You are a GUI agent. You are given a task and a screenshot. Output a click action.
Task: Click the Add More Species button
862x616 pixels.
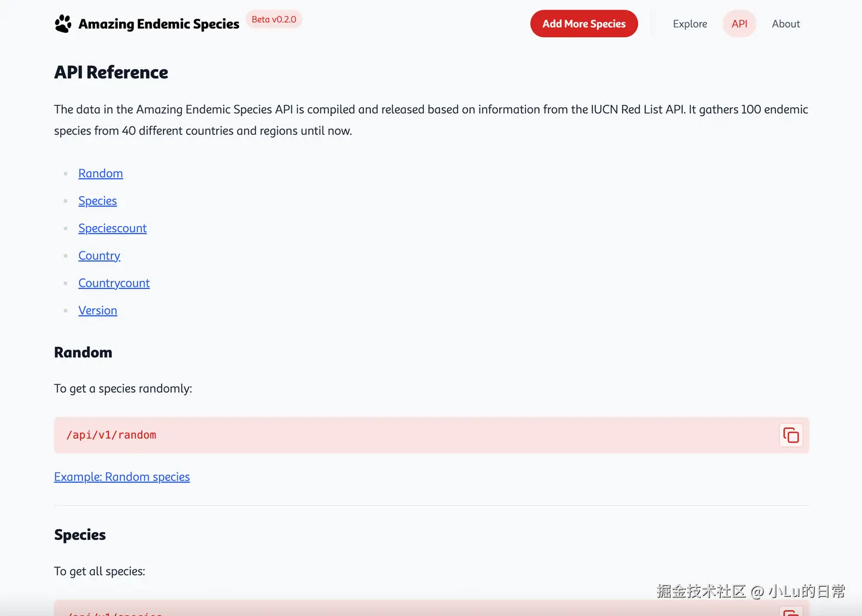pyautogui.click(x=584, y=24)
